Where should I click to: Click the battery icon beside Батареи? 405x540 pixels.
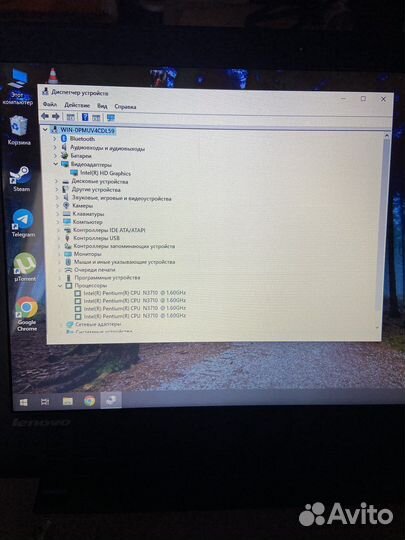64,155
